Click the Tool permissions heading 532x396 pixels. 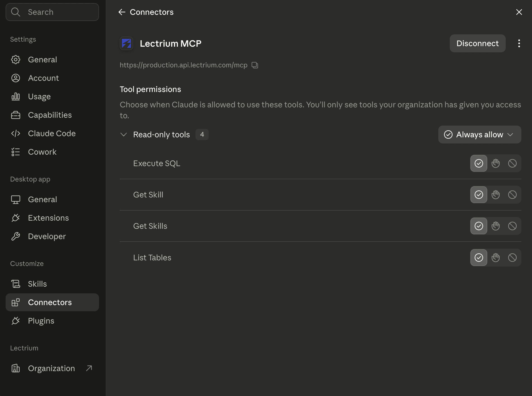pyautogui.click(x=150, y=89)
